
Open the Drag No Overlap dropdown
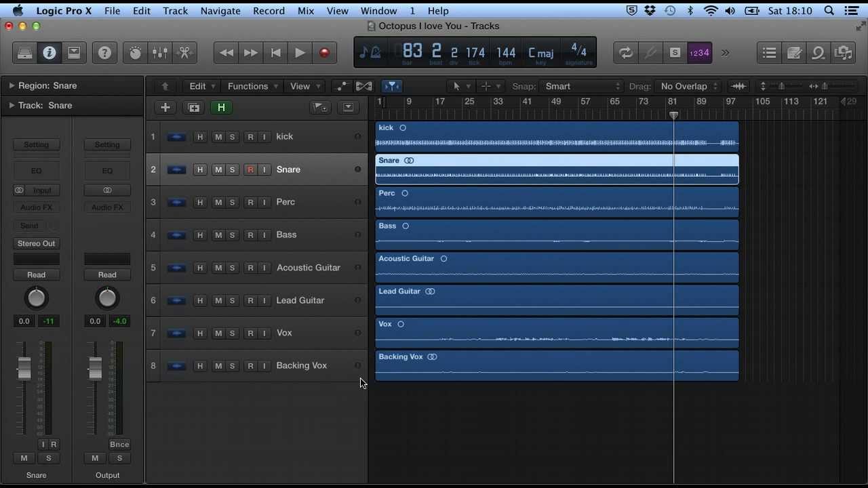coord(688,86)
